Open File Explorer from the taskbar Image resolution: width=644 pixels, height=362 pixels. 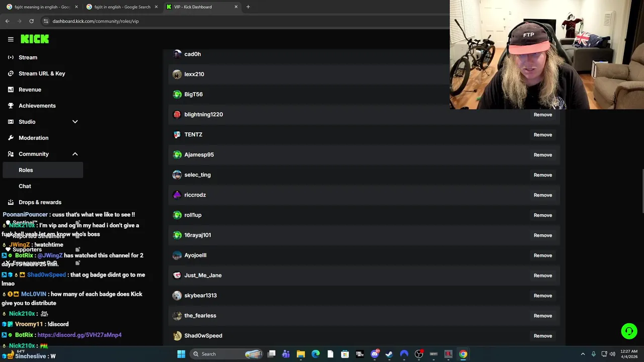coord(301,354)
